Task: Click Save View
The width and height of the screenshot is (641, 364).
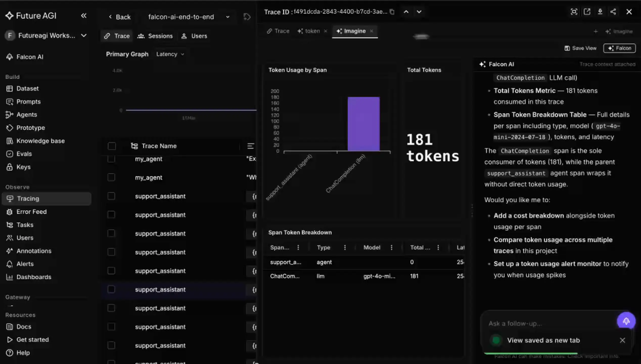Action: click(x=581, y=48)
